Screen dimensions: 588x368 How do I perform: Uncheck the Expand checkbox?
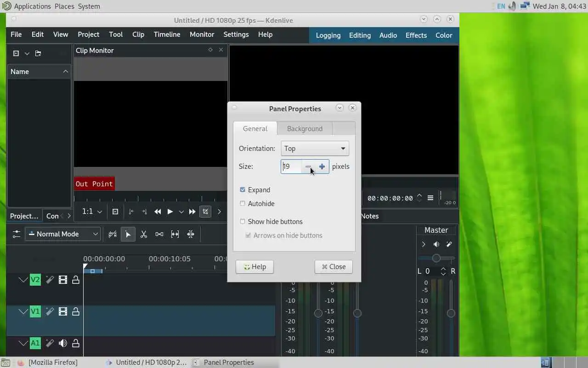(x=243, y=190)
